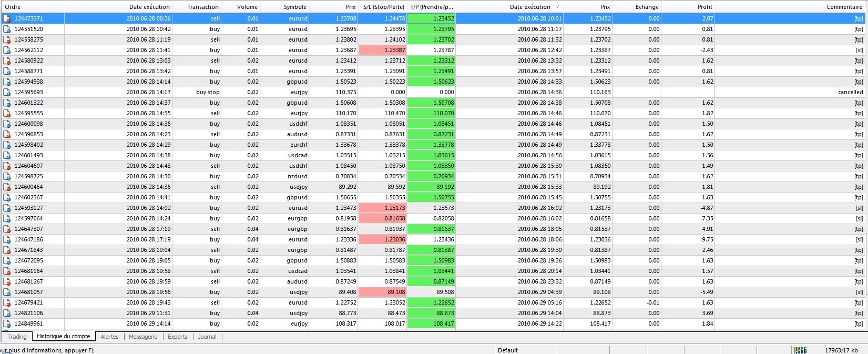This screenshot has width=868, height=354.
Task: Show the Alertes tab
Action: pos(109,337)
